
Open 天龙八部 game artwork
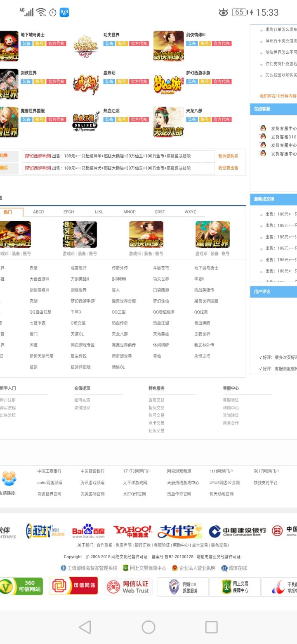coord(168,122)
